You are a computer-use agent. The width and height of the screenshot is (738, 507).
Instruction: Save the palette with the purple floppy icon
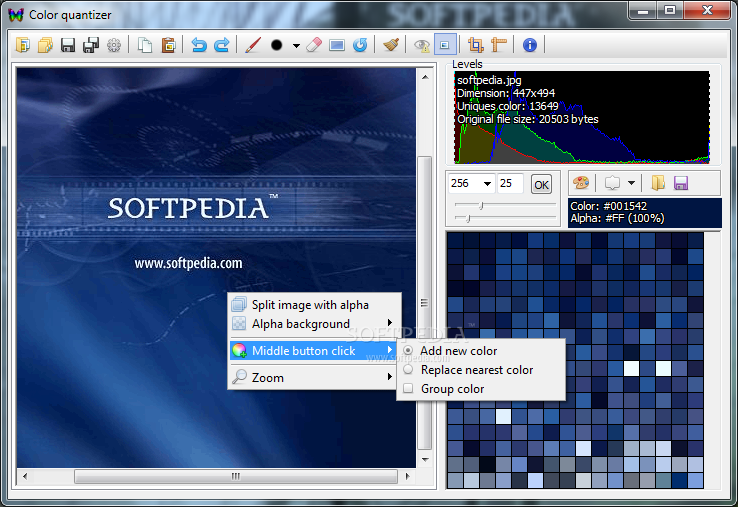(x=681, y=183)
